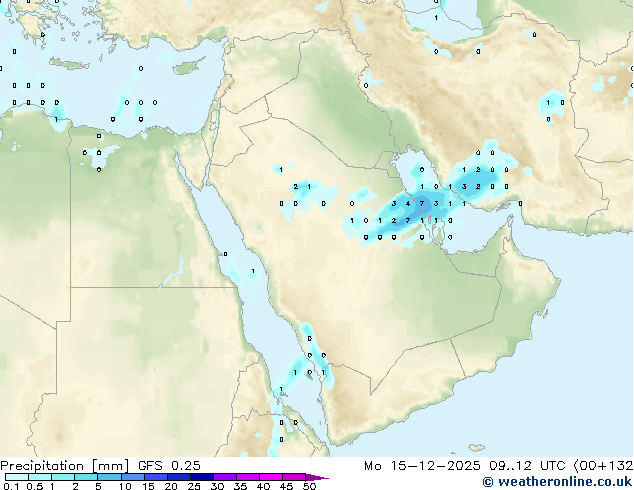Click the '4' precipitation value on the map
The image size is (634, 490).
coord(408,203)
